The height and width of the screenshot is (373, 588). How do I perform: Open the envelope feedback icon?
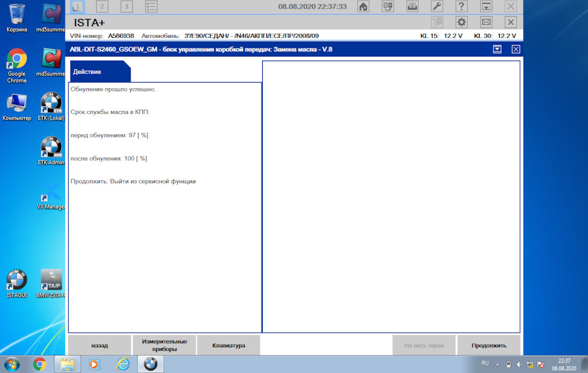[x=486, y=22]
